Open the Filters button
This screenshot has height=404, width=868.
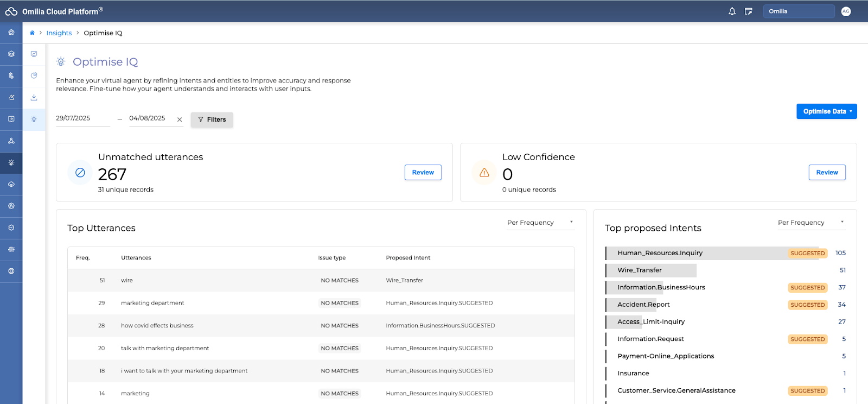(212, 119)
